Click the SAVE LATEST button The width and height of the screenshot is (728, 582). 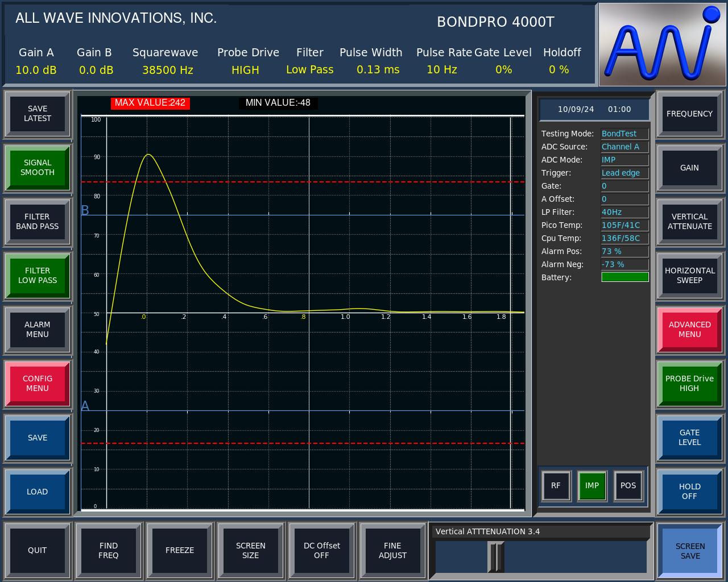[x=38, y=114]
